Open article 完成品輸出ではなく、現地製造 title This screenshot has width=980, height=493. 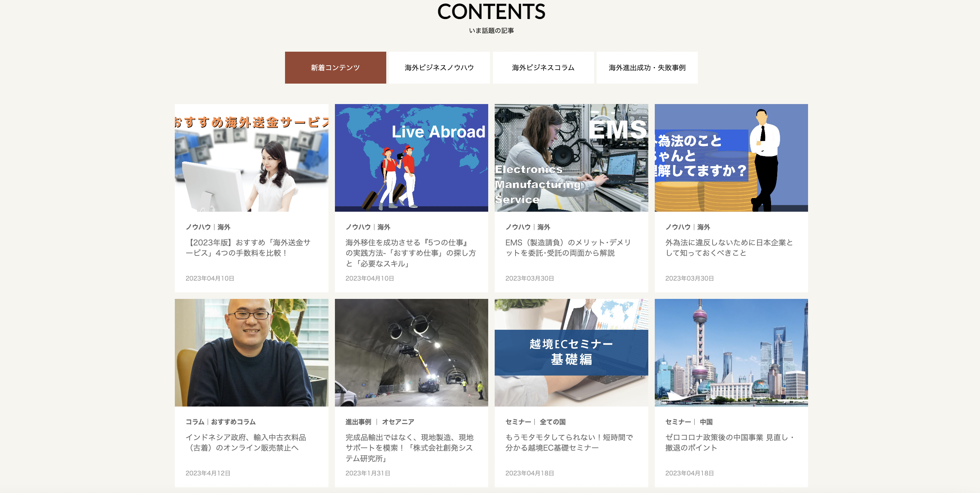coord(409,448)
